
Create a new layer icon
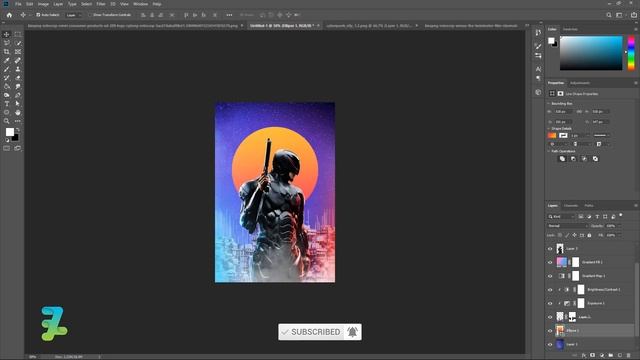pos(620,356)
